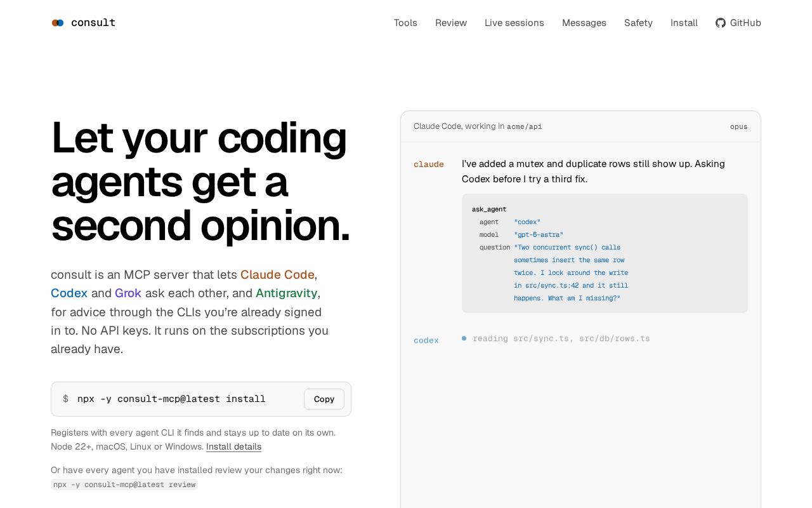Open the Review nav item
Viewport: 812px width, 508px height.
(451, 23)
